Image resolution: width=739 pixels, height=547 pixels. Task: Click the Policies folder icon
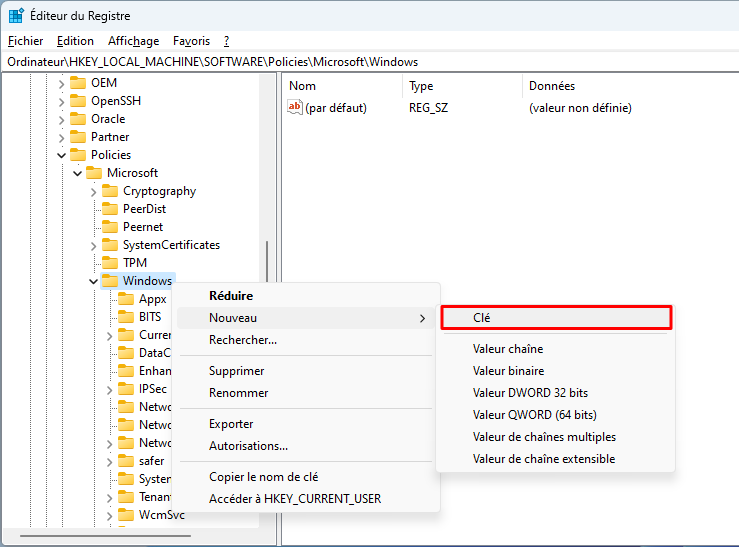tap(78, 155)
